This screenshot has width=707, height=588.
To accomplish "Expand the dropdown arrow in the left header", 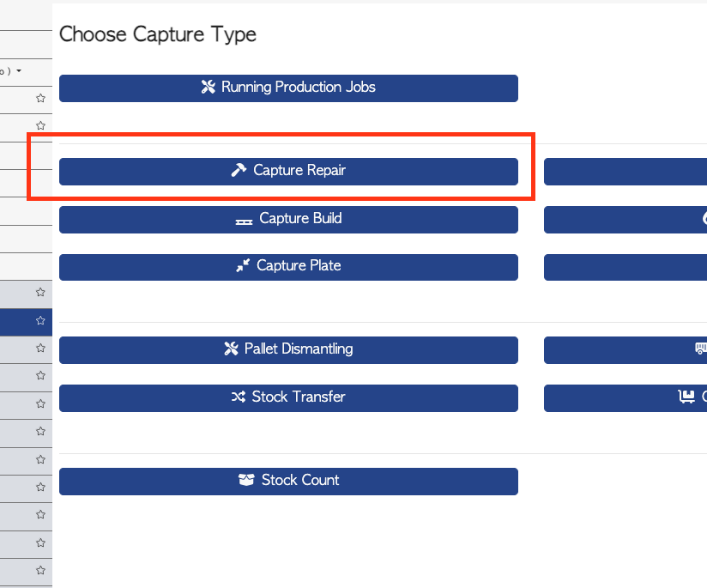I will pyautogui.click(x=19, y=71).
